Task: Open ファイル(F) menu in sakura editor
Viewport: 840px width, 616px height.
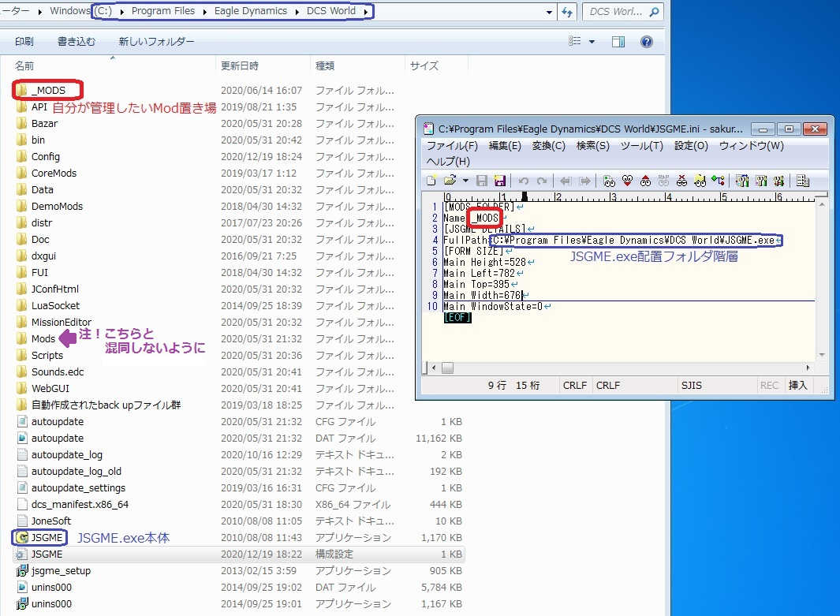Action: (x=452, y=146)
